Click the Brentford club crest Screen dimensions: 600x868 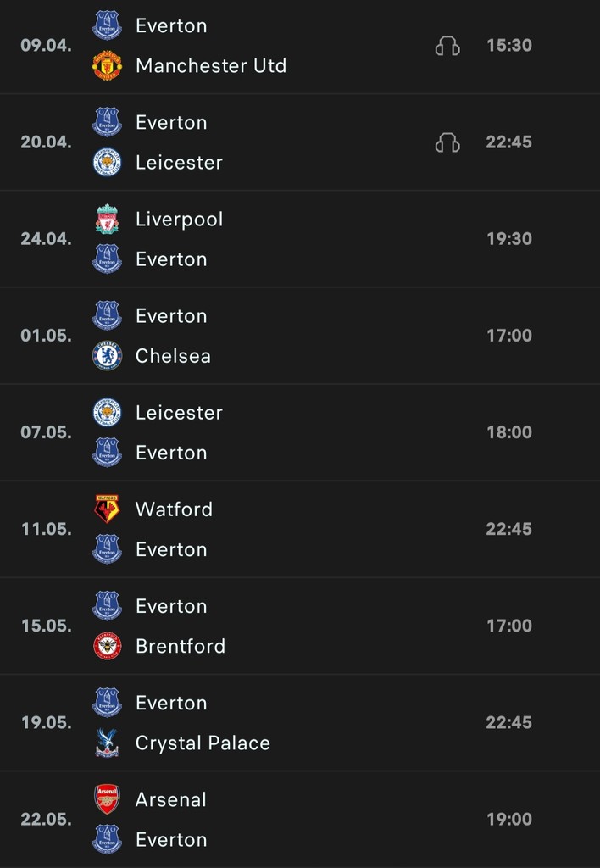pyautogui.click(x=107, y=646)
